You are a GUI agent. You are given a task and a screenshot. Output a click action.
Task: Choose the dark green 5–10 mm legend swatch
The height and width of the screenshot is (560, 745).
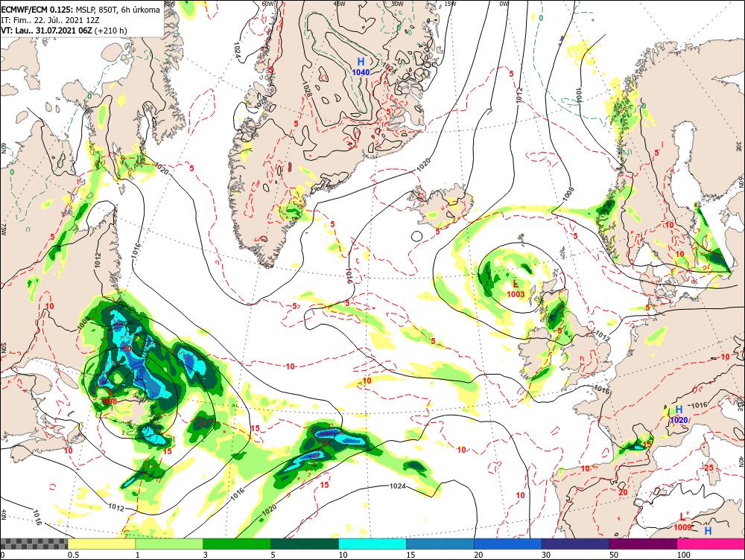[305, 544]
